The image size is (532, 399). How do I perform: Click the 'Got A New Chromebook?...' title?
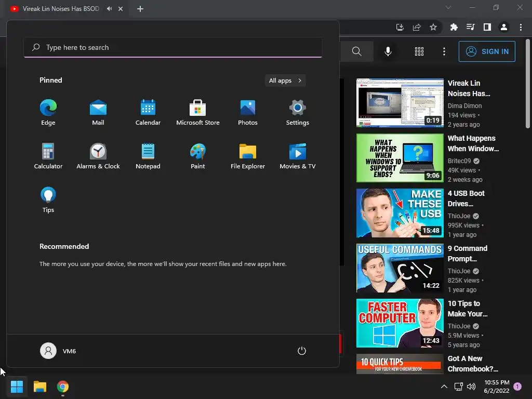[x=473, y=363]
